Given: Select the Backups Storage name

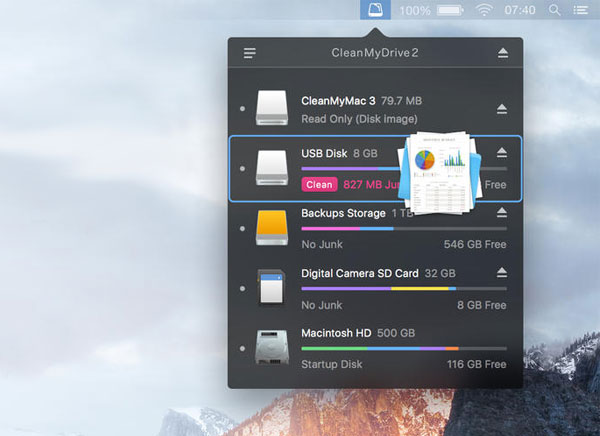Looking at the screenshot, I should (x=343, y=213).
